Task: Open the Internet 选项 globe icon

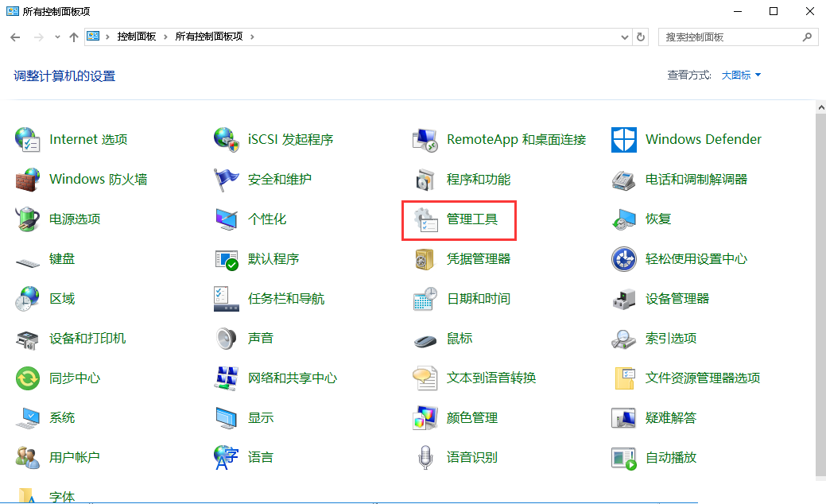Action: (x=27, y=140)
